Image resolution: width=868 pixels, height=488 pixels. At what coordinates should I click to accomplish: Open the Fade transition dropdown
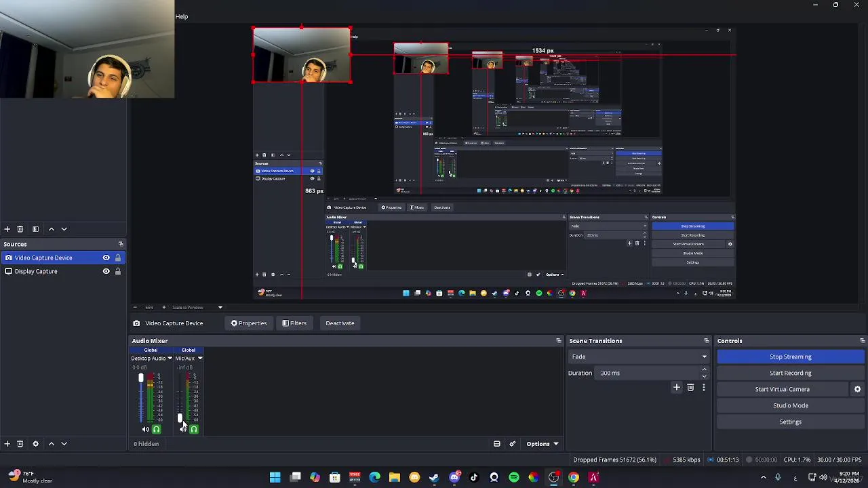639,357
